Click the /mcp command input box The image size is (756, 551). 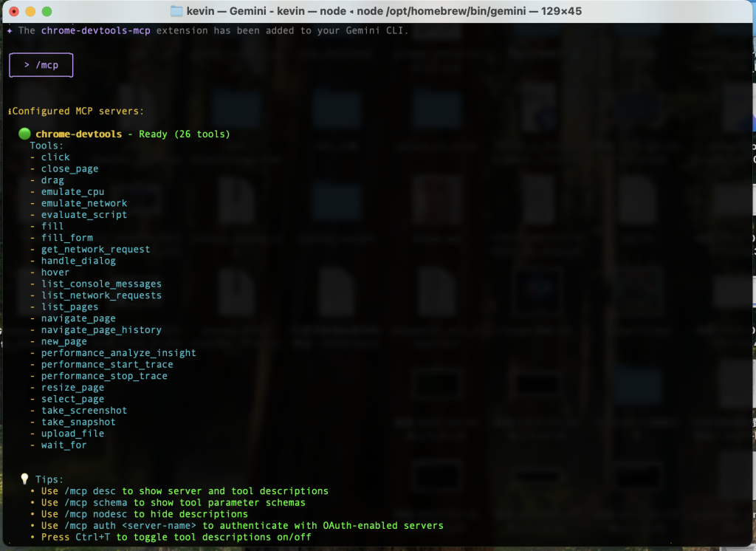(41, 65)
